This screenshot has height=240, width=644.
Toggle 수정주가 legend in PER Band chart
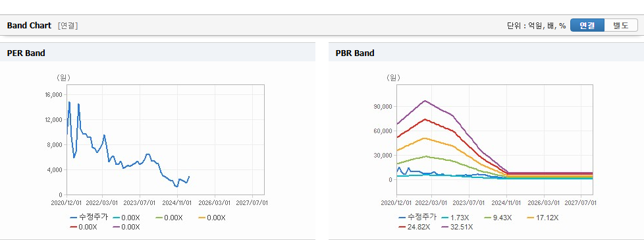[89, 218]
